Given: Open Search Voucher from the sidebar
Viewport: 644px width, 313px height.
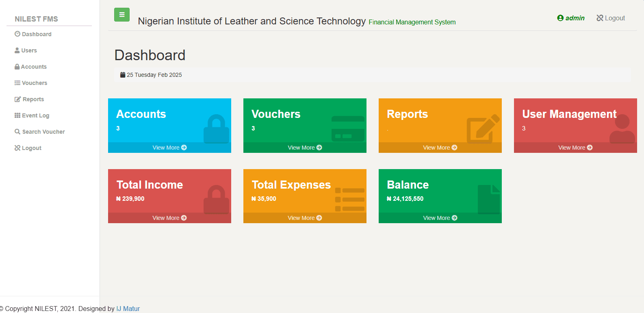Looking at the screenshot, I should pyautogui.click(x=40, y=132).
